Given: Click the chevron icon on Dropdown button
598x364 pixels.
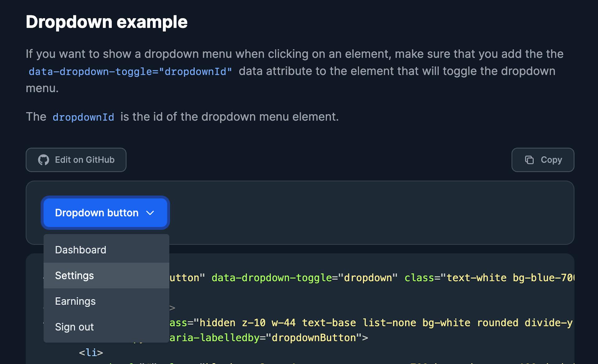Looking at the screenshot, I should 150,213.
